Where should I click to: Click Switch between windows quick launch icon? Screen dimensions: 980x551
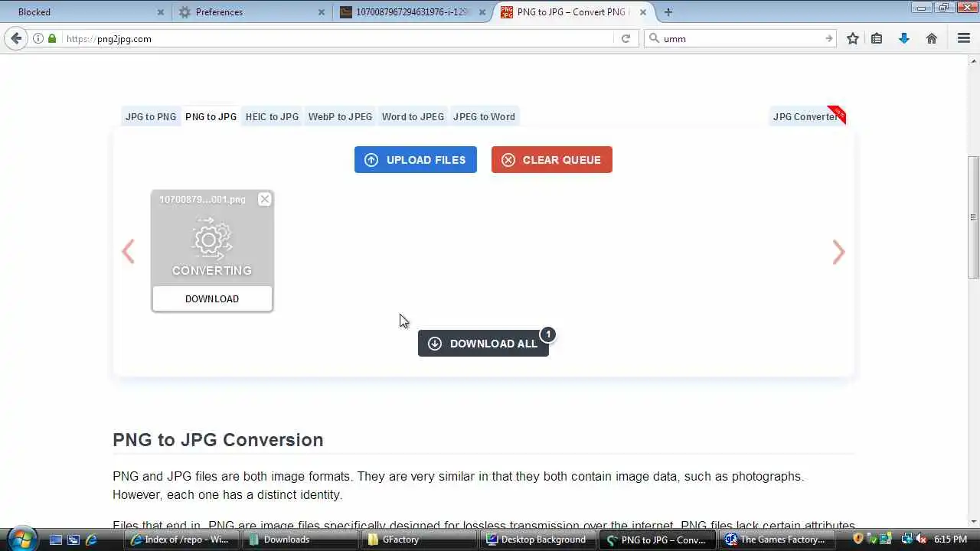click(73, 540)
